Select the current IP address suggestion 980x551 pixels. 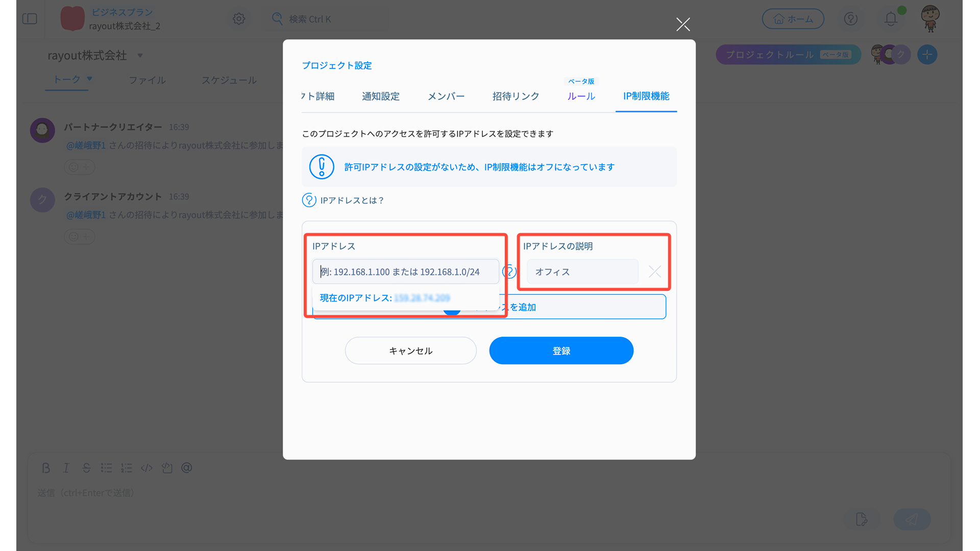(x=385, y=298)
